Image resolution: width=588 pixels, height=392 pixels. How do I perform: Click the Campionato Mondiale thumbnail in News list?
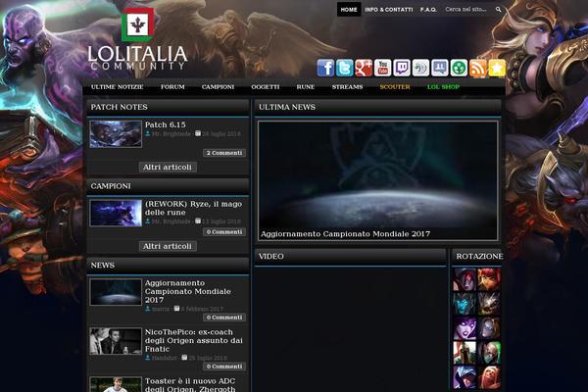pyautogui.click(x=116, y=292)
